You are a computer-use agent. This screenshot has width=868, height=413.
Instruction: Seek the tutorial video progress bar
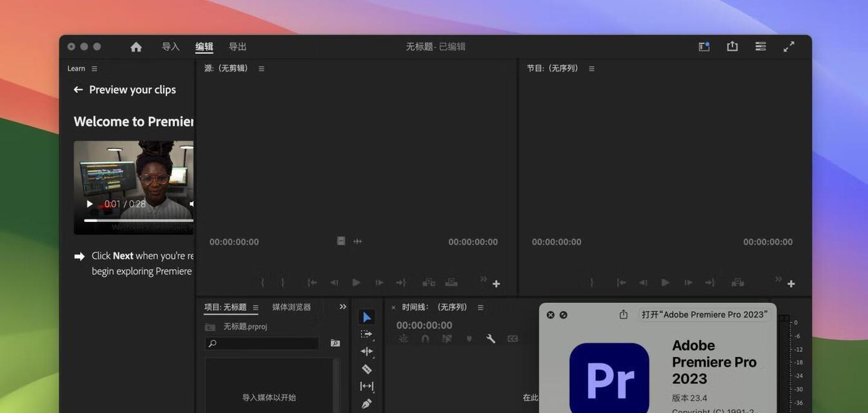coord(138,221)
